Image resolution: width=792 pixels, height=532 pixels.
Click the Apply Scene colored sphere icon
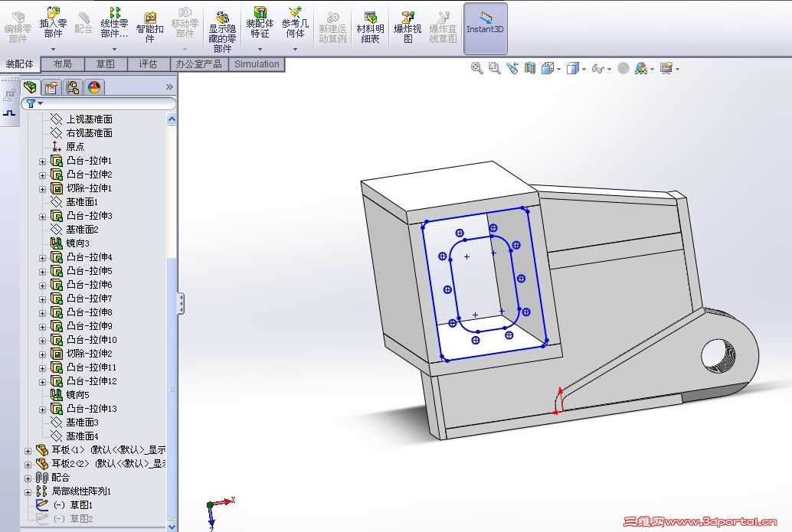point(641,68)
